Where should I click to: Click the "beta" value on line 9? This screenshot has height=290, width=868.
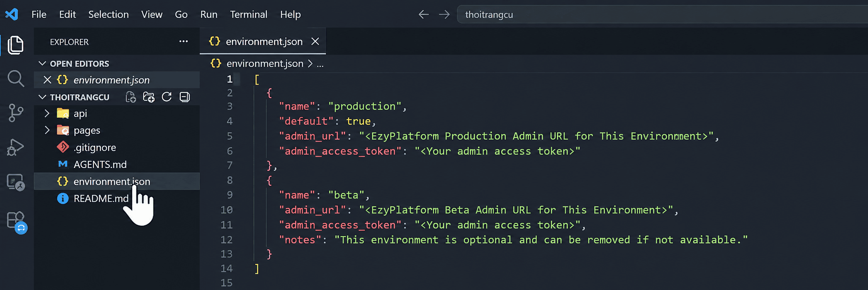[x=346, y=195]
